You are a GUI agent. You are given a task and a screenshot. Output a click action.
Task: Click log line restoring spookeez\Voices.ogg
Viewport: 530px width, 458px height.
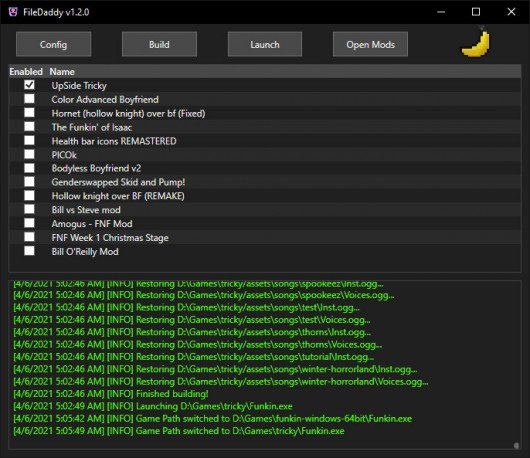click(204, 295)
